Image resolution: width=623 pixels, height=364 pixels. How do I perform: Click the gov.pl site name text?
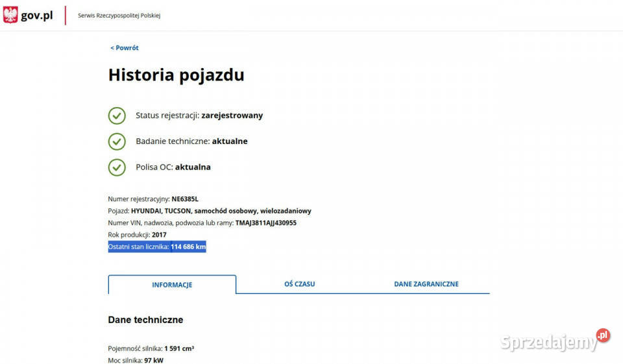tap(36, 16)
